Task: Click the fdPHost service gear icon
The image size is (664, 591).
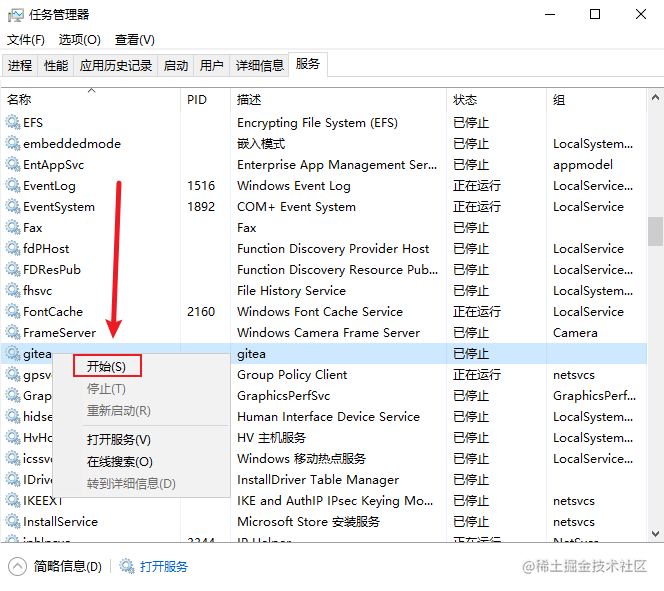Action: click(x=13, y=249)
